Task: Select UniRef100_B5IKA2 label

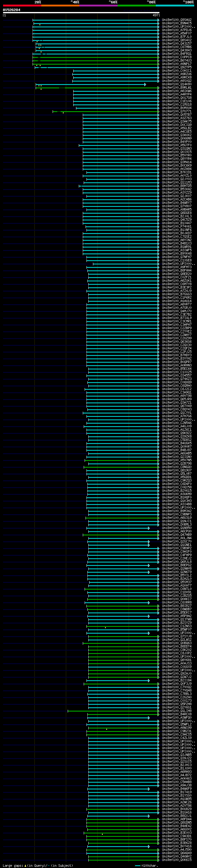Action: 177,189
